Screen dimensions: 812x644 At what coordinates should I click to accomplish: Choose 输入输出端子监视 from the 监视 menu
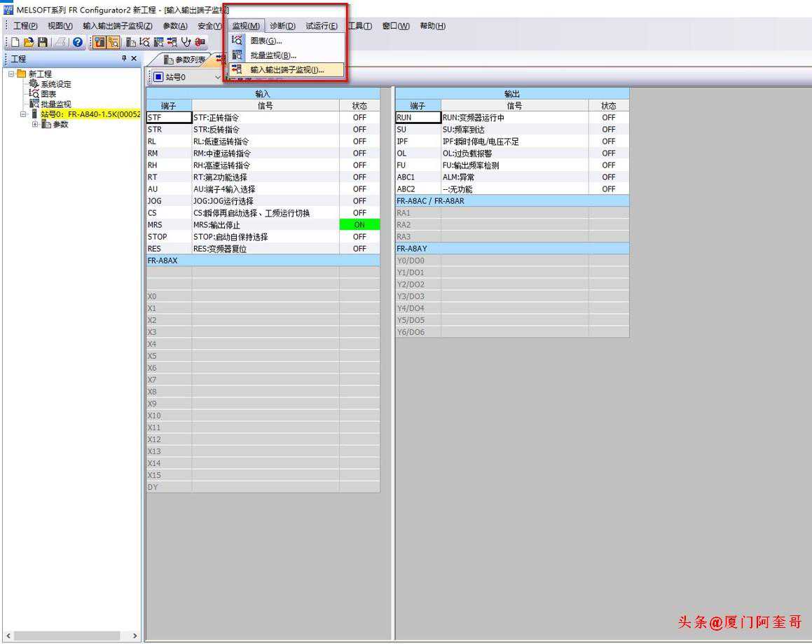click(287, 70)
